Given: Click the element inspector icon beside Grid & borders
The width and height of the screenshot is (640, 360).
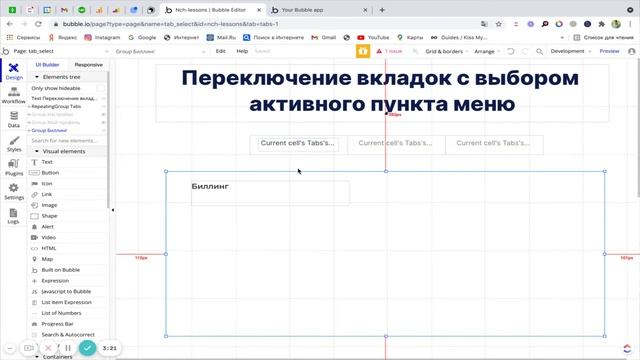Looking at the screenshot, I should point(415,51).
